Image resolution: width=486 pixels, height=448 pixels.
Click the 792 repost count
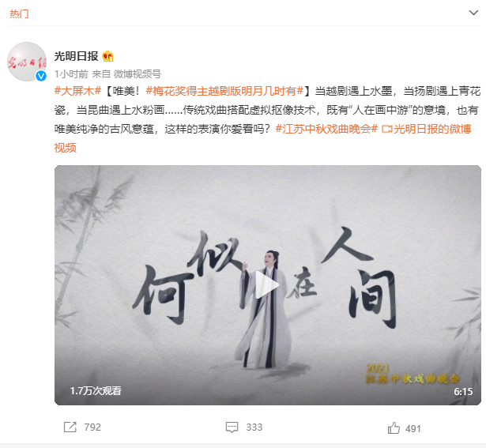pos(92,427)
